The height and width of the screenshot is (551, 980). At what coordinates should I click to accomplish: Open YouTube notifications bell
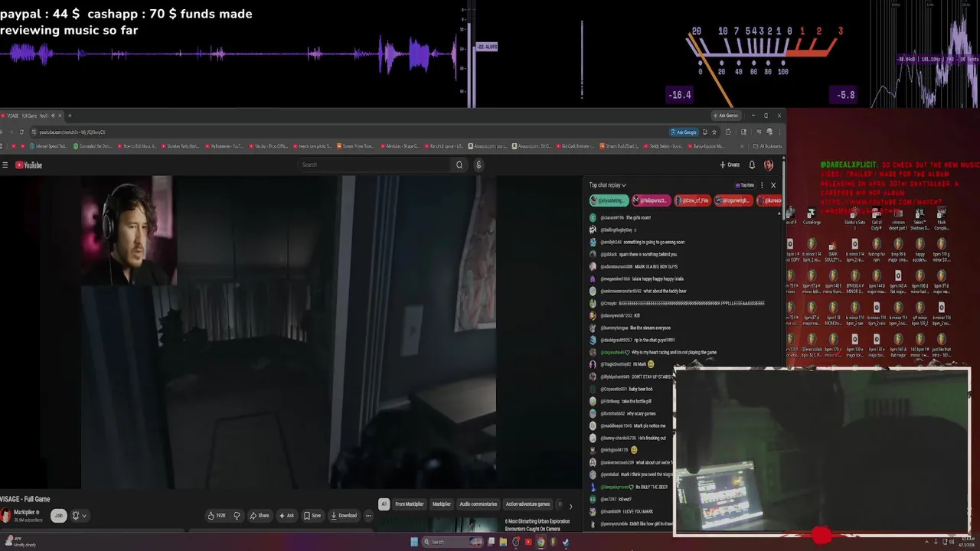[752, 165]
